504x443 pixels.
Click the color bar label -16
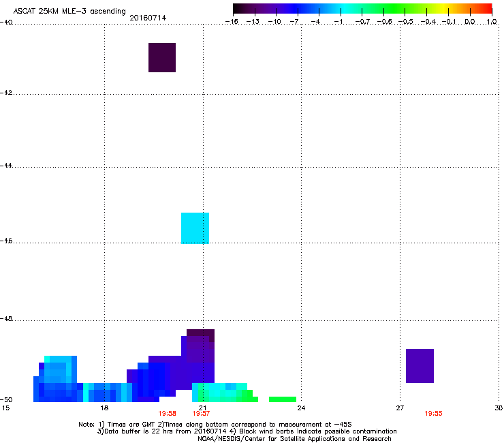pos(232,22)
